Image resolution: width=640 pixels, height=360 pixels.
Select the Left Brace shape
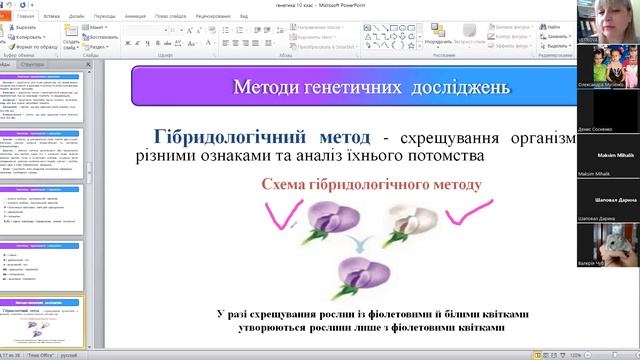point(393,46)
